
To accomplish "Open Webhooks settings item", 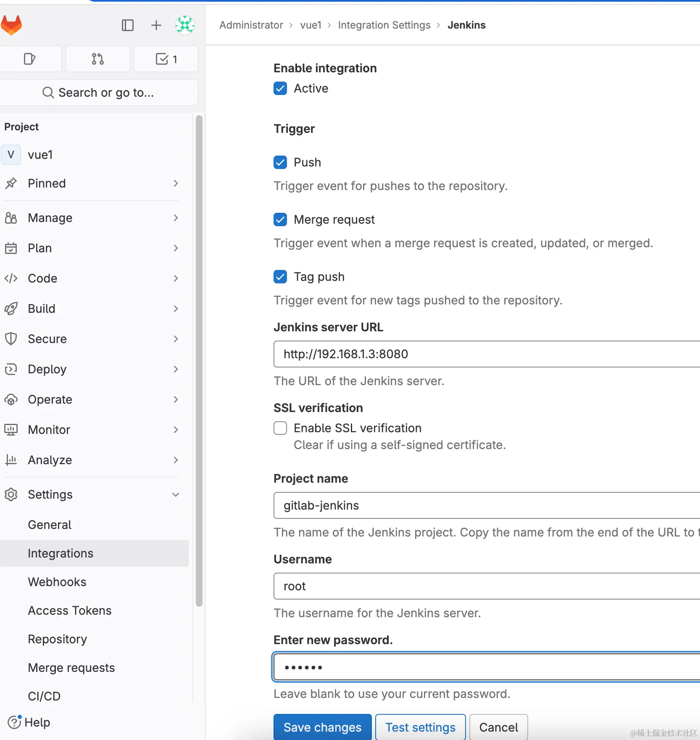I will click(57, 582).
